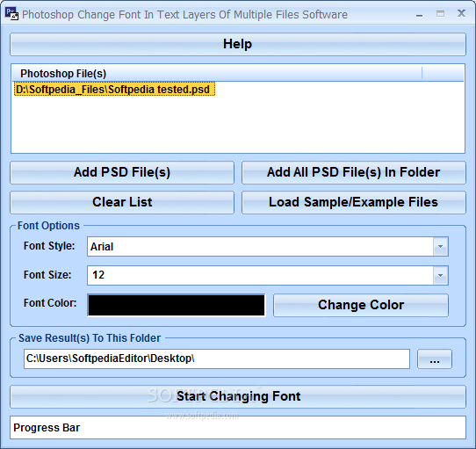This screenshot has width=476, height=449.
Task: Load Sample/Example Files
Action: tap(354, 202)
